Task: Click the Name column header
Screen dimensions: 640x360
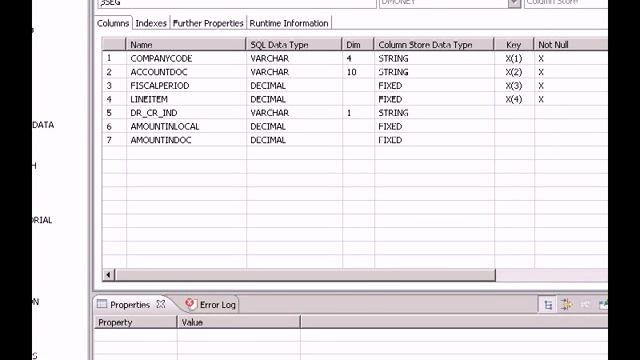Action: coord(186,44)
